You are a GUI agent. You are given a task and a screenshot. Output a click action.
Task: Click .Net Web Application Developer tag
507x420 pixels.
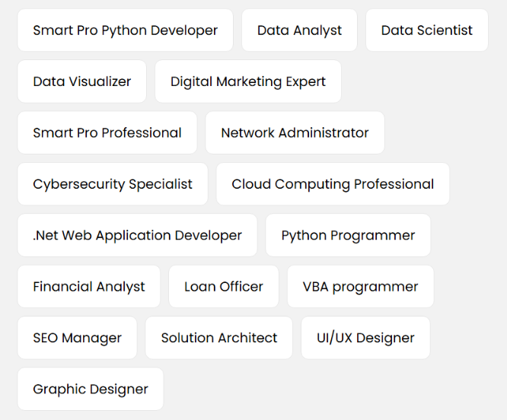coord(137,235)
